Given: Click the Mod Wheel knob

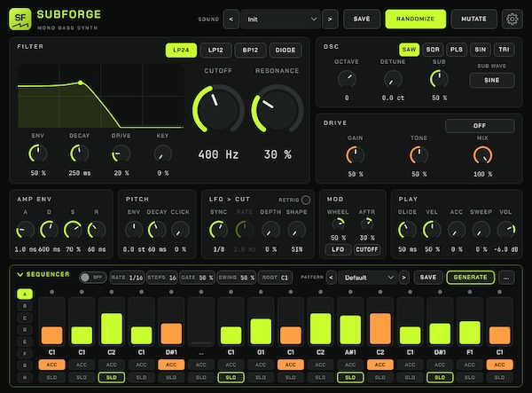Looking at the screenshot, I should (338, 224).
